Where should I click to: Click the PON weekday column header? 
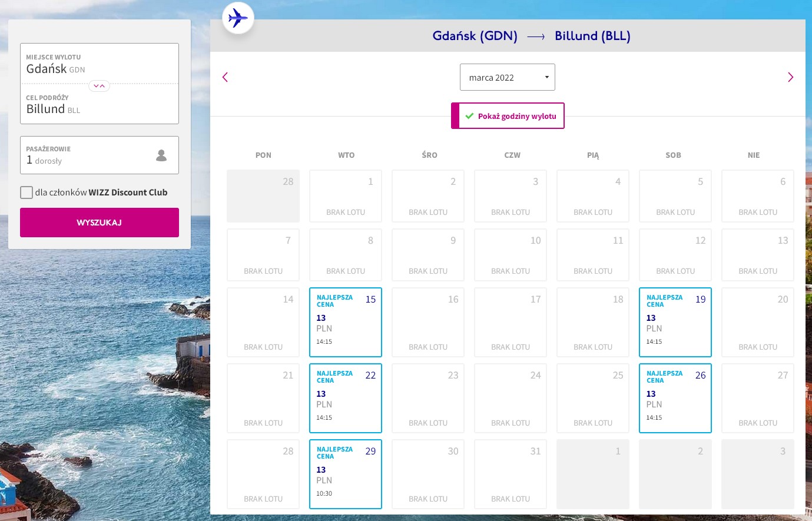(263, 155)
